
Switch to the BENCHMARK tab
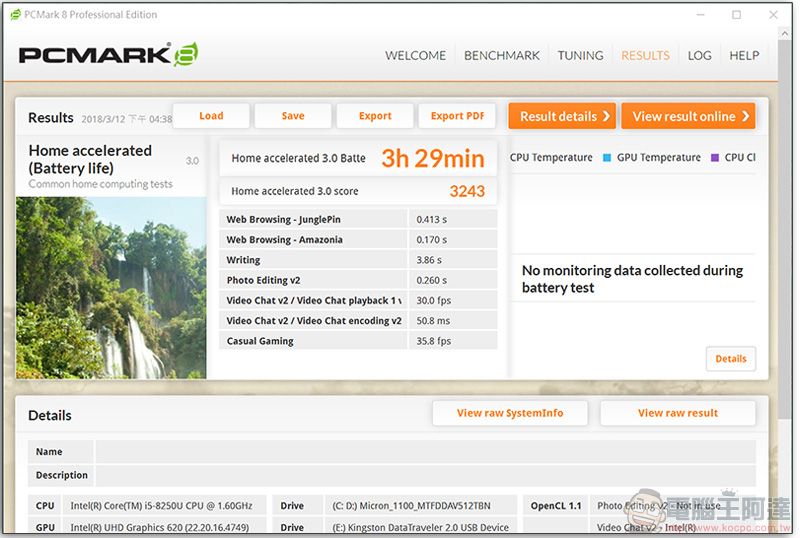coord(502,56)
